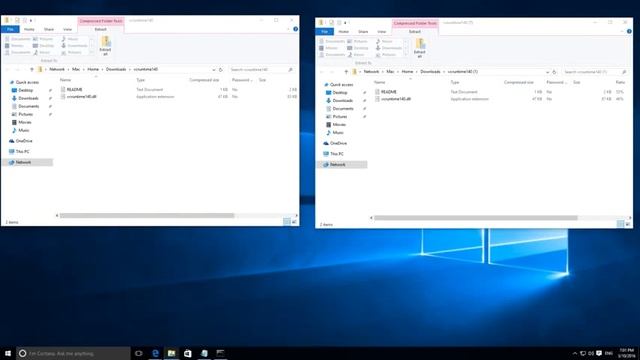Sort by Compressed size column in right window
Viewport: 640px width, 360px height.
518,82
